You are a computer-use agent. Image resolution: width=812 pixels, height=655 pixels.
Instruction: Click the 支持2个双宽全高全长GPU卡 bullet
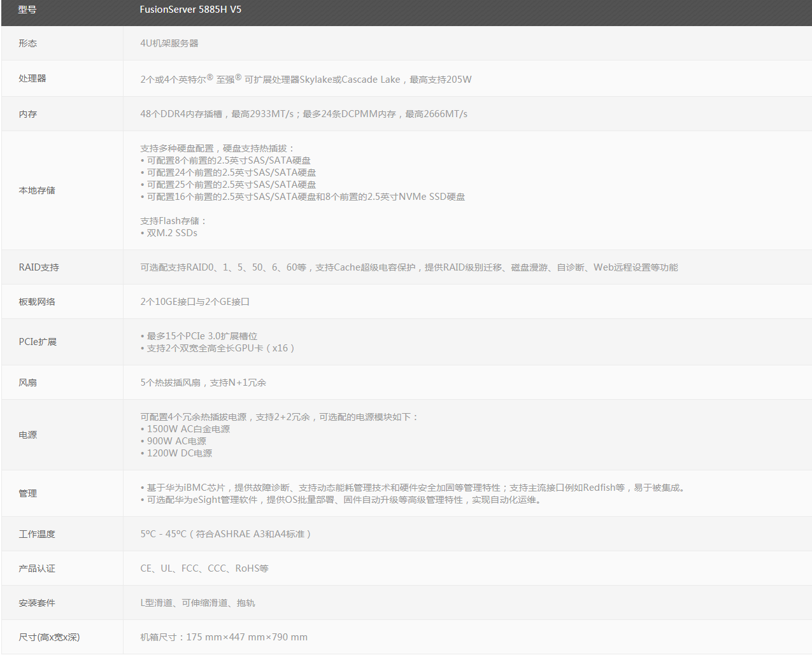coord(217,348)
